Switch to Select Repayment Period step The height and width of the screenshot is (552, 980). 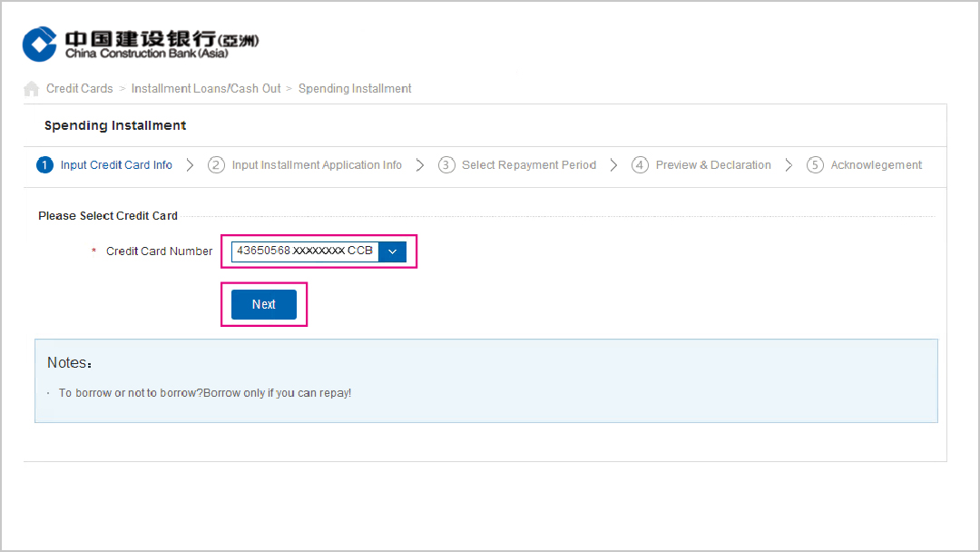(x=529, y=165)
